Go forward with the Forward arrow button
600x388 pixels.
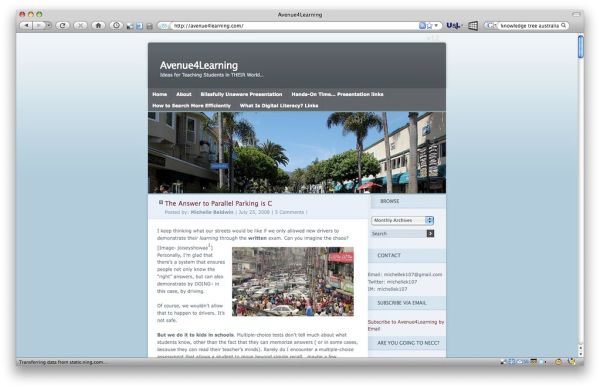tap(39, 26)
